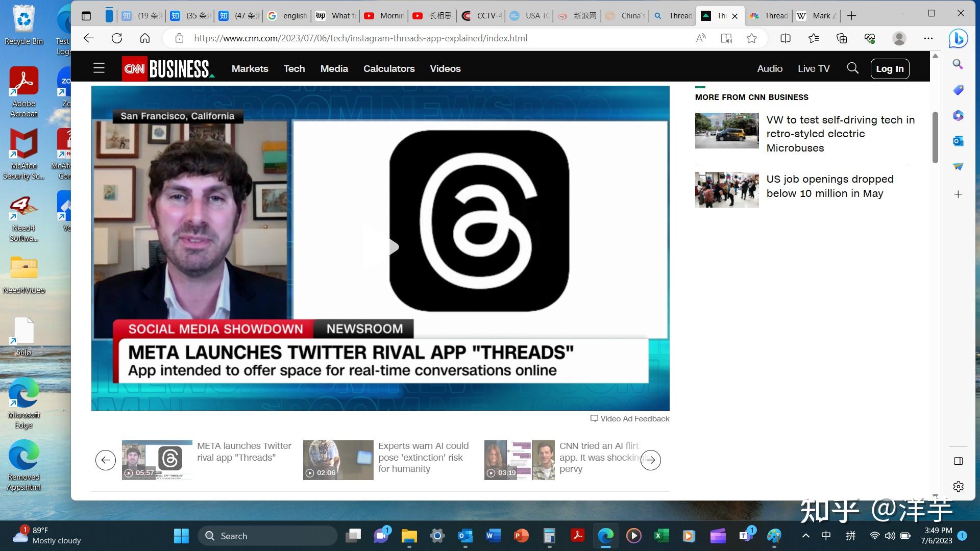Show previous videos in carousel

106,460
